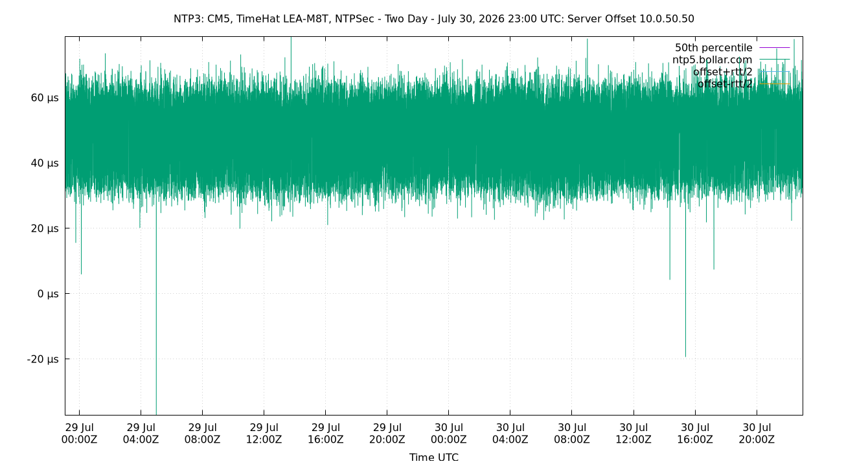
Task: Click the '29 Jul 12:00Z' axis label
Action: click(264, 433)
